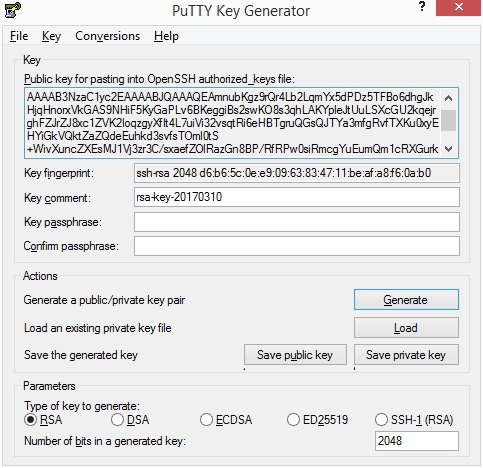Click the Generate button

tap(406, 300)
